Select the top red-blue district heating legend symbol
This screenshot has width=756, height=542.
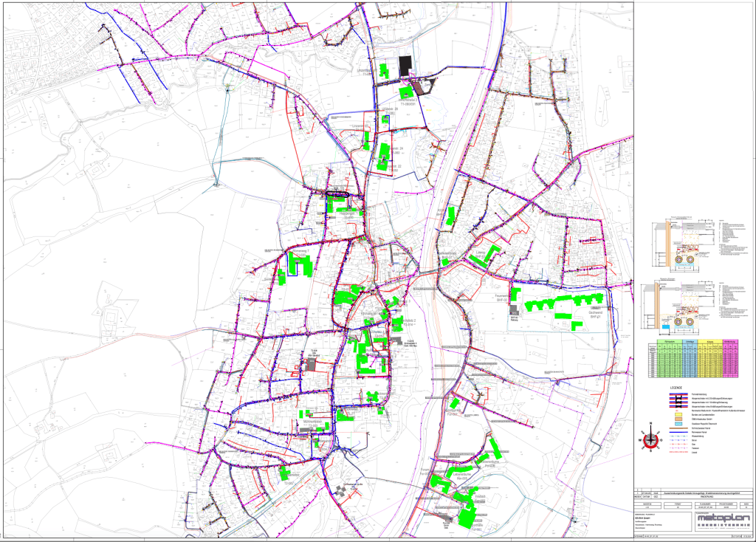678,394
